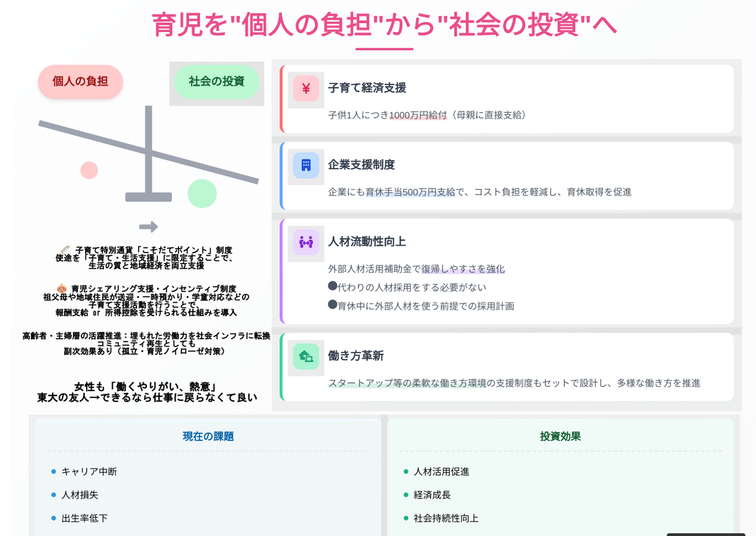The height and width of the screenshot is (536, 756).
Task: Click the 人材活用促進 list item
Action: click(442, 471)
